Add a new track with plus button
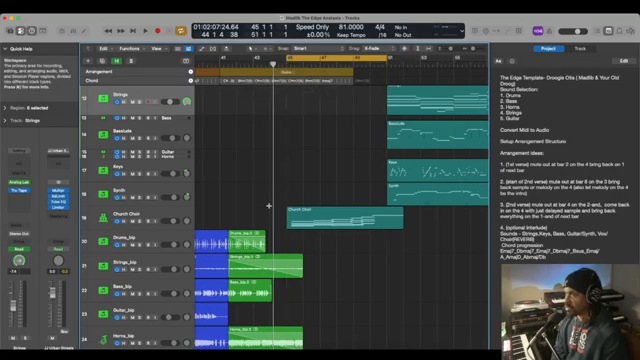The image size is (640, 360). [88, 61]
